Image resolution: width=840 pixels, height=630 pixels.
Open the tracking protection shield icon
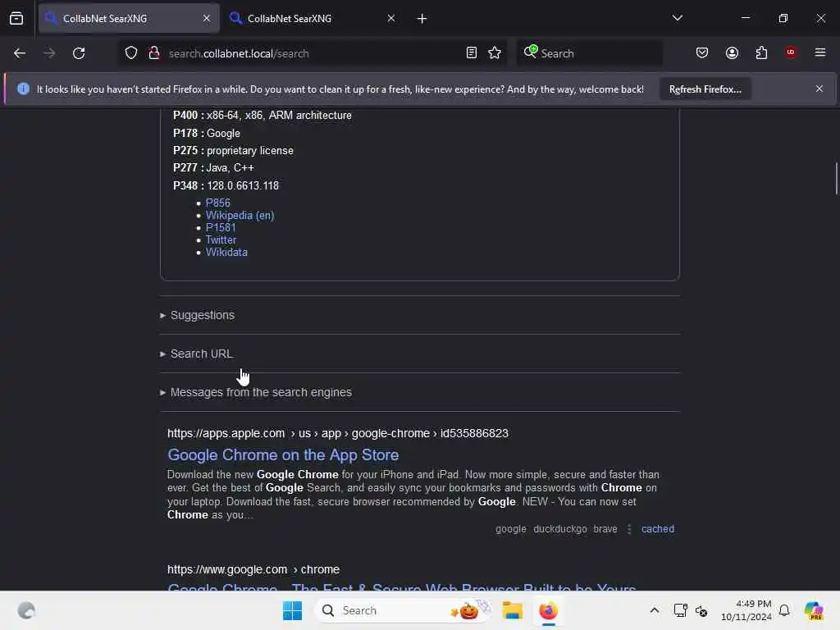pyautogui.click(x=131, y=53)
